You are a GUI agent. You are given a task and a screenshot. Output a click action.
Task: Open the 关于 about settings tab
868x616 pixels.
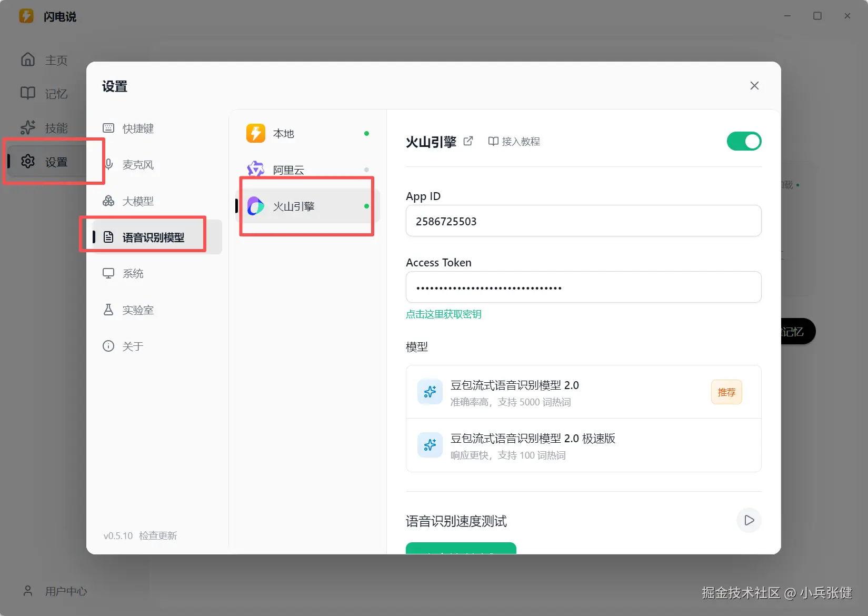tap(157, 346)
